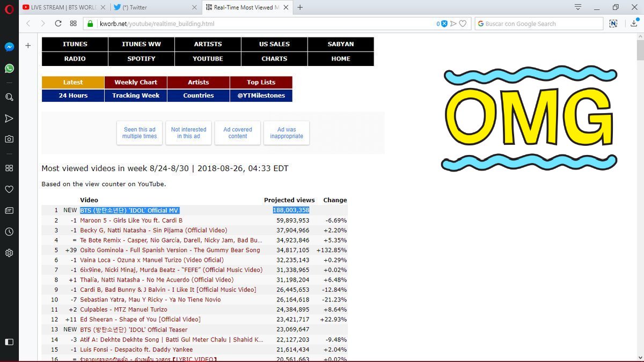The image size is (644, 362).
Task: Open the ARTISTS menu item
Action: (208, 44)
